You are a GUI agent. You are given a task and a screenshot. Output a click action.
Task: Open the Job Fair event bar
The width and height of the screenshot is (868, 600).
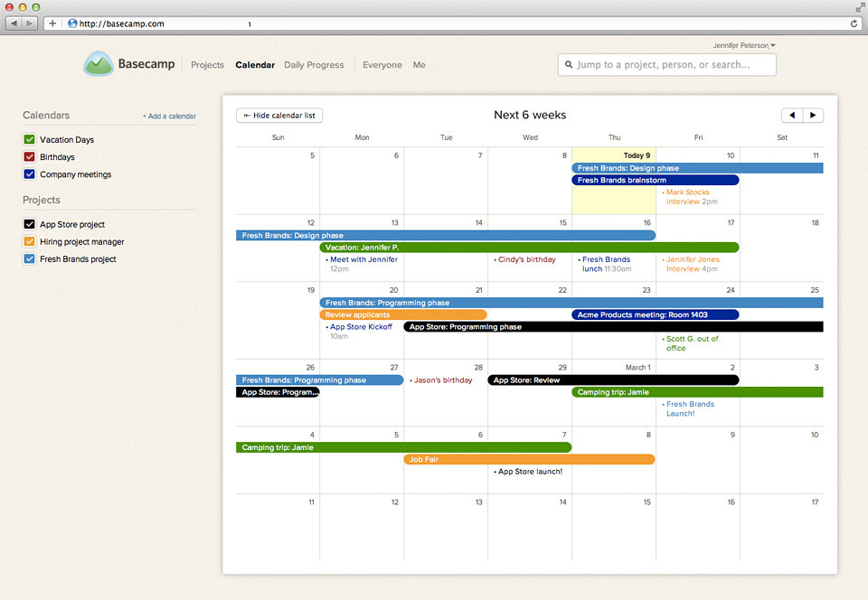tap(529, 459)
